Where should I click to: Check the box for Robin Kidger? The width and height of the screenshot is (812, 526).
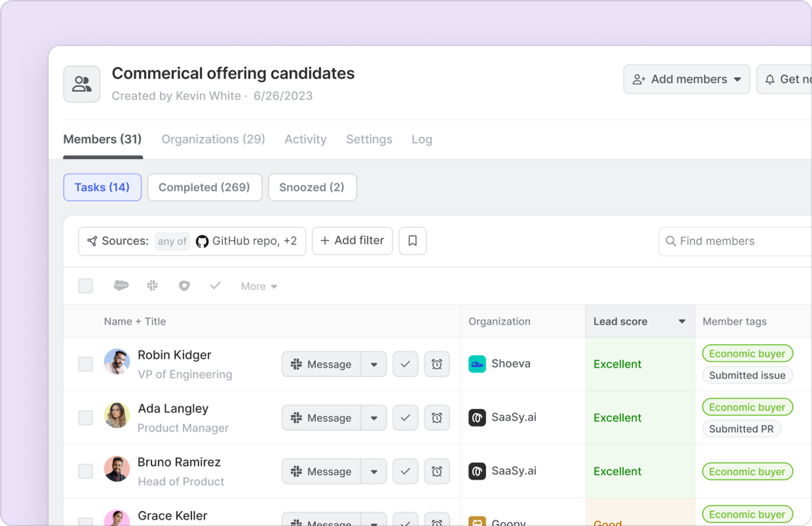point(85,364)
